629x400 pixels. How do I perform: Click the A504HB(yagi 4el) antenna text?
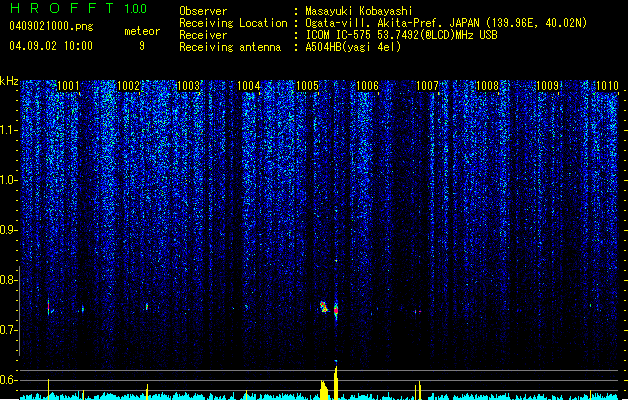353,47
